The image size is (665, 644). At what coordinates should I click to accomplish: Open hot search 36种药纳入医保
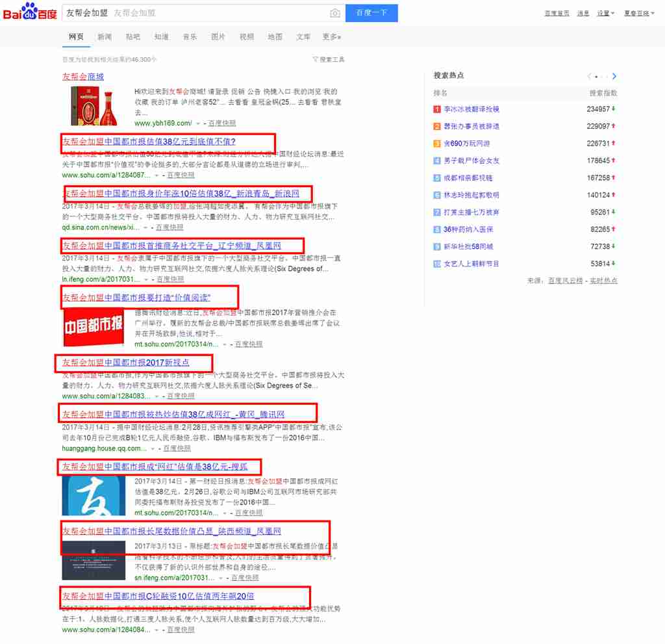tap(468, 229)
